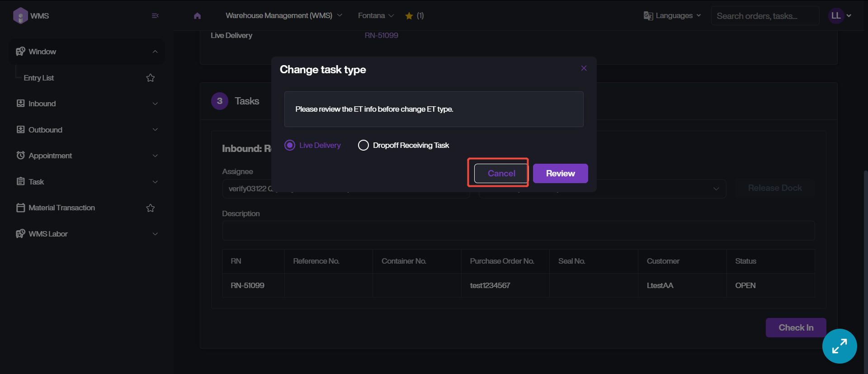The width and height of the screenshot is (868, 374).
Task: Click the Cancel button
Action: (501, 173)
